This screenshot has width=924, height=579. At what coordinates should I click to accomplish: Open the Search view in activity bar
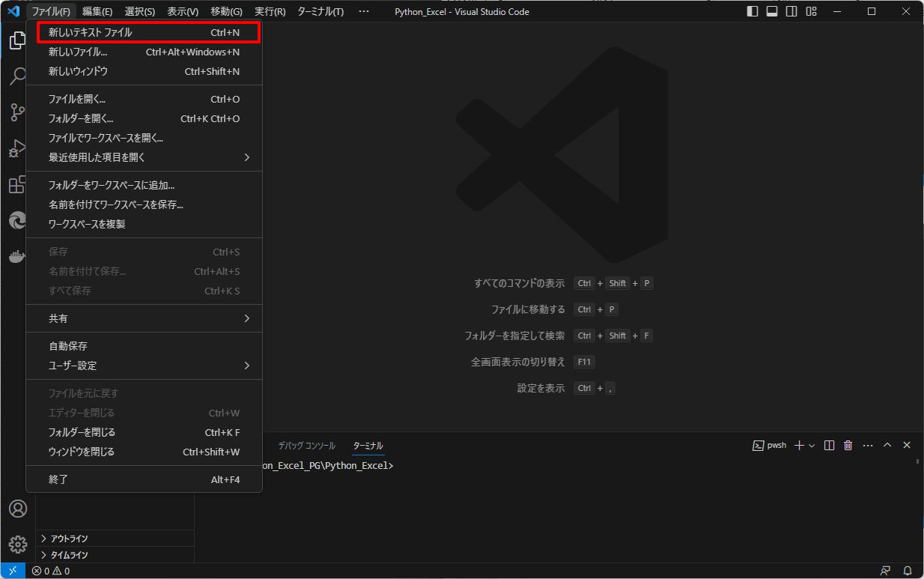(17, 76)
